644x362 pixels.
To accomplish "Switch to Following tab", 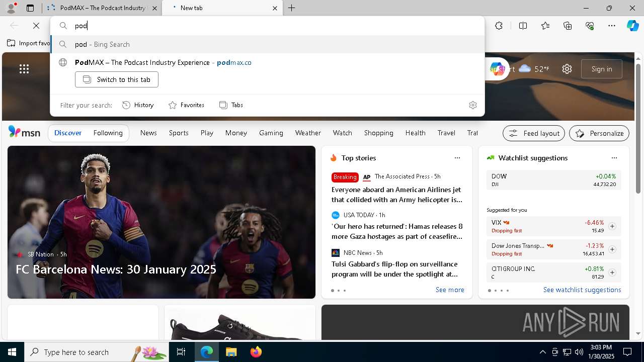I will (x=108, y=133).
